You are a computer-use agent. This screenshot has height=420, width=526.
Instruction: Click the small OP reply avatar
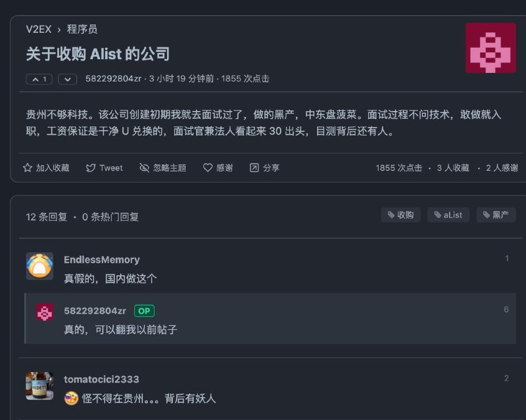(45, 312)
